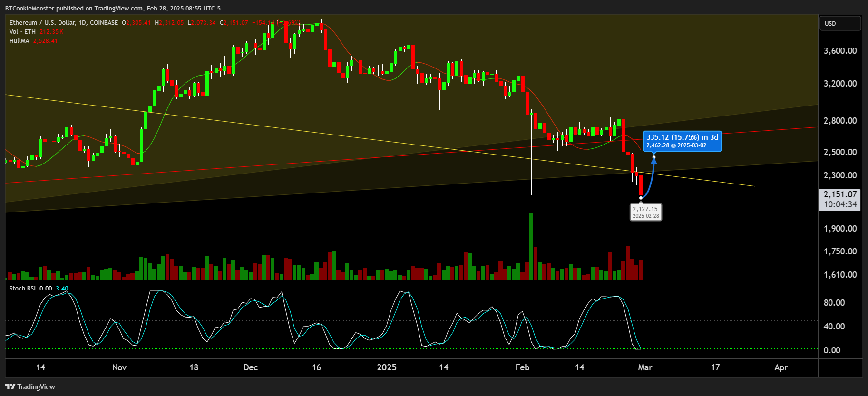Click the volume value 212.35K
Viewport: 868px width, 396px height.
[51, 32]
